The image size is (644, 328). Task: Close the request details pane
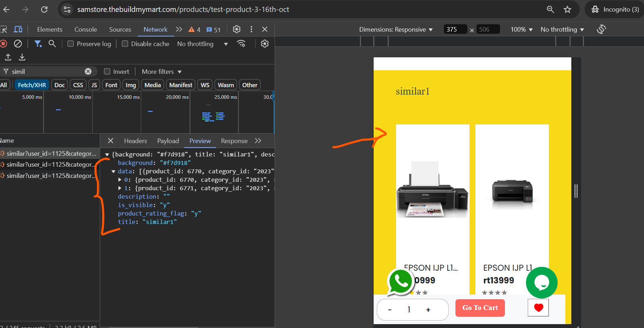point(111,141)
